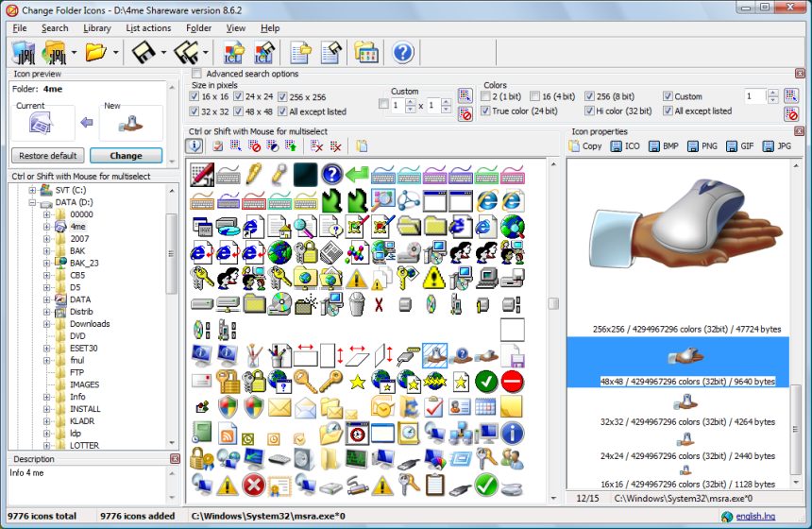Open the Library menu
Screen dimensions: 812x529
[97, 28]
